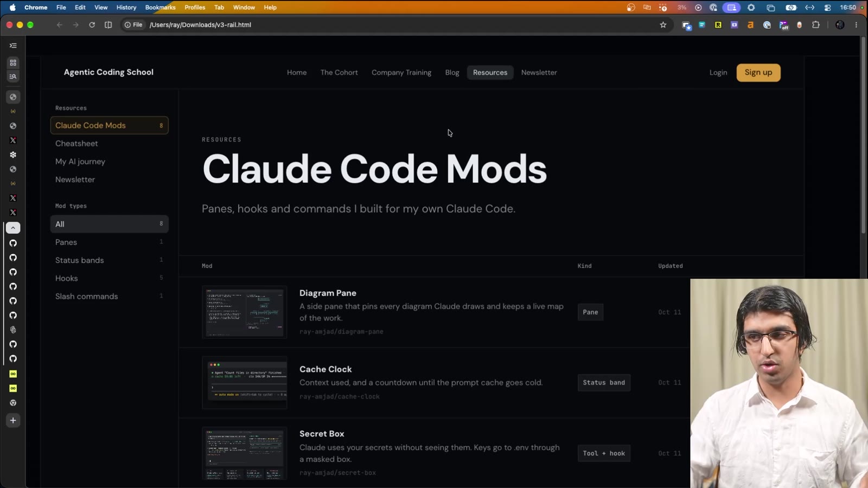The height and width of the screenshot is (488, 868).
Task: Open the Extensions puzzle menu
Action: click(x=816, y=25)
